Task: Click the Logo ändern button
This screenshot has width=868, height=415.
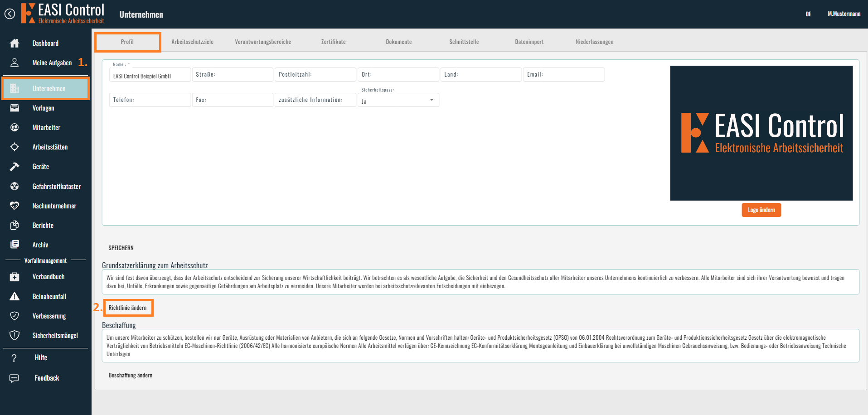Action: [761, 210]
